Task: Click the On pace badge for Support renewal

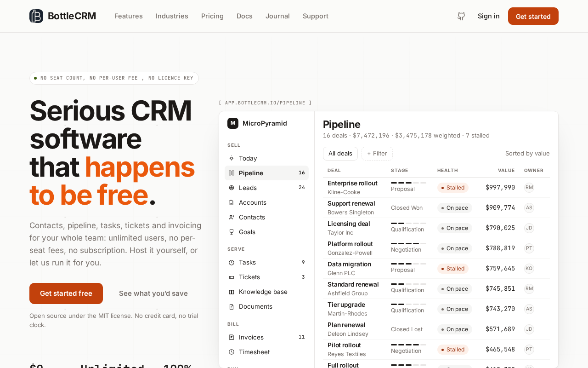Action: click(455, 208)
